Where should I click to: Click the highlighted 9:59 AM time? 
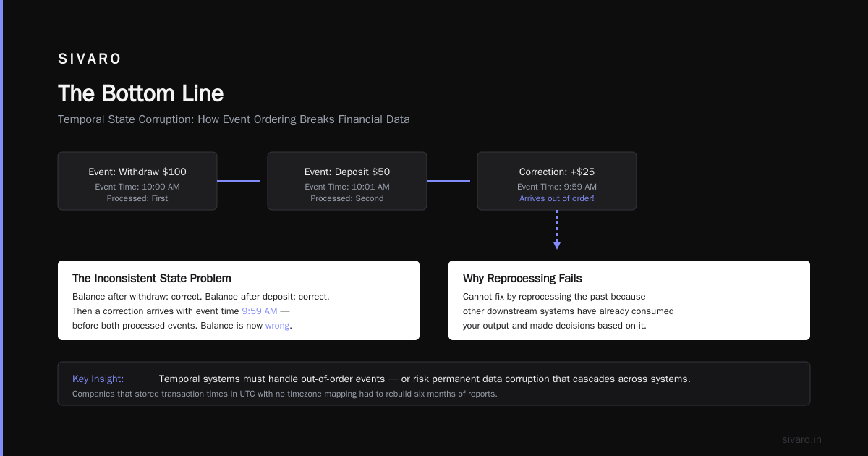[x=260, y=311]
